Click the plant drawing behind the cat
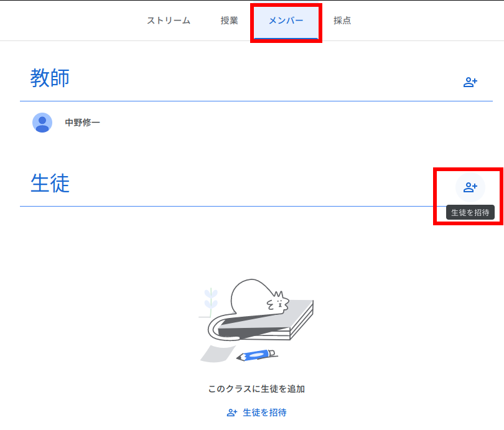The image size is (504, 430). point(212,299)
